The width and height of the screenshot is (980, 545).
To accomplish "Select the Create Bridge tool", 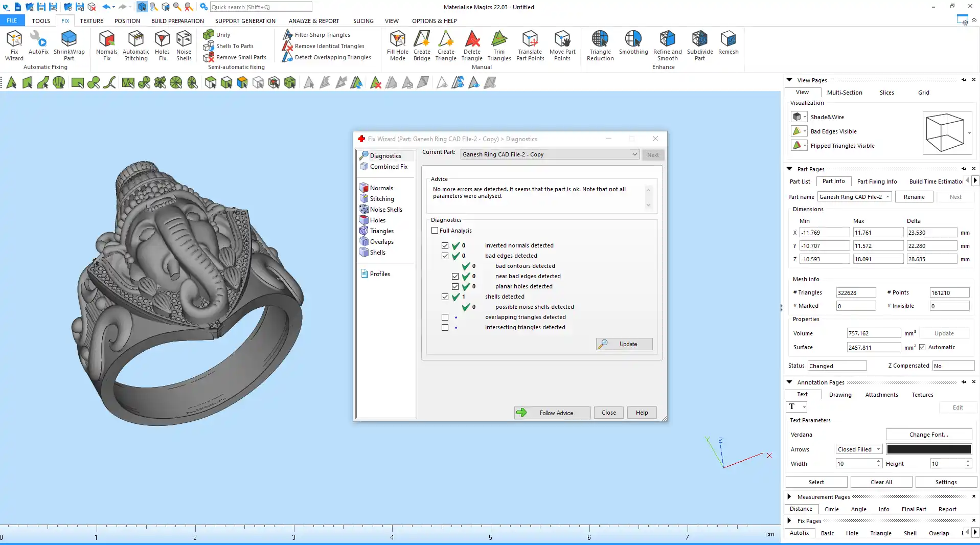I will (x=422, y=45).
